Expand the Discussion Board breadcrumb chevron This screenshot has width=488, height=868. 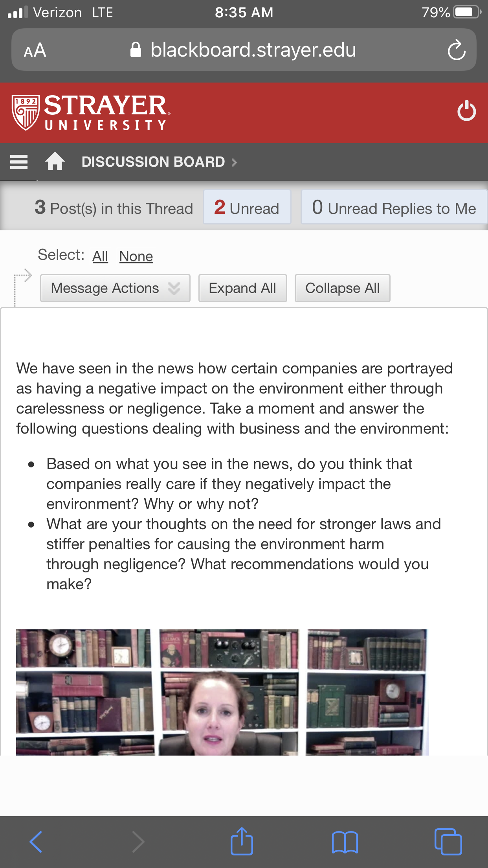235,162
